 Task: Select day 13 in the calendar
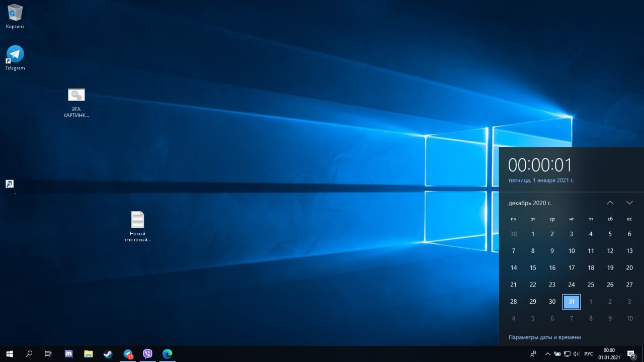pos(629,251)
